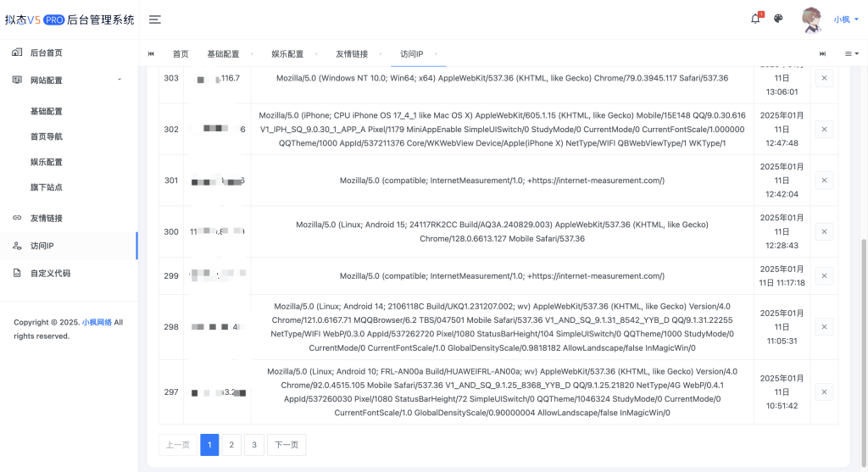The width and height of the screenshot is (868, 472).
Task: Go to page 1
Action: pyautogui.click(x=209, y=445)
